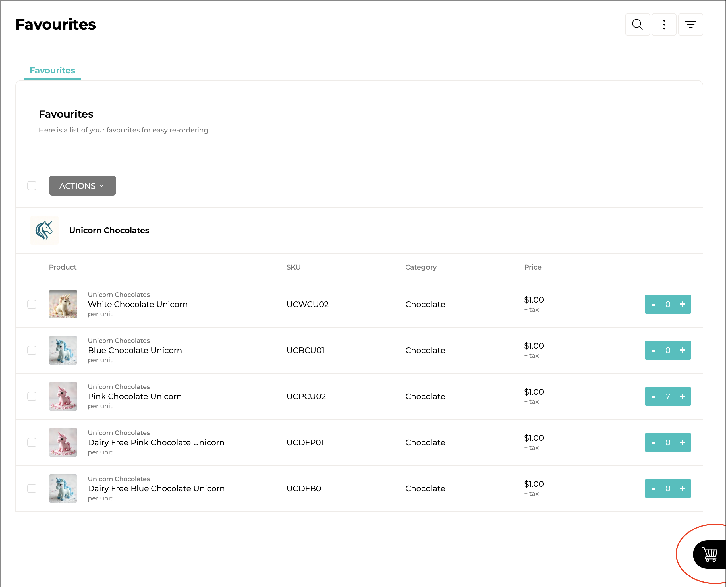Click the Unicorn Chocolates supplier logo
Image resolution: width=726 pixels, height=588 pixels.
tap(44, 230)
